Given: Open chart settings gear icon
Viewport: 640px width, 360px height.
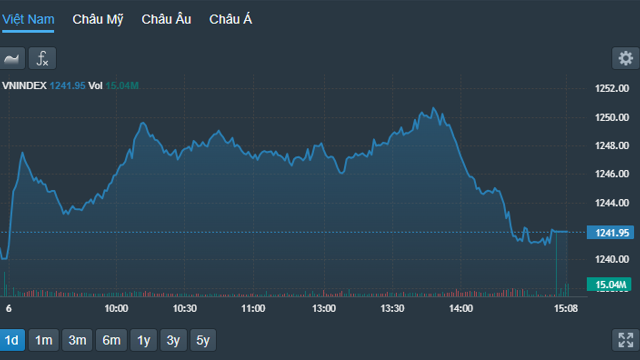Looking at the screenshot, I should click(x=625, y=58).
